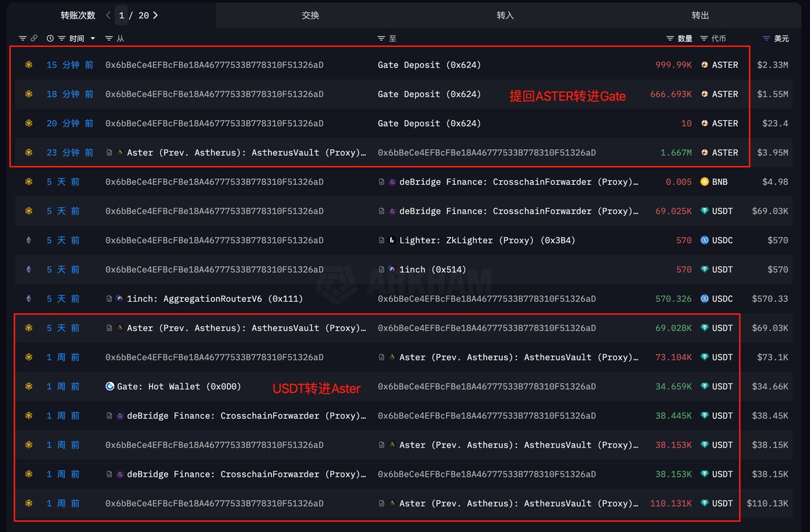The image size is (810, 532).
Task: Switch to the 交换 tab
Action: point(310,15)
